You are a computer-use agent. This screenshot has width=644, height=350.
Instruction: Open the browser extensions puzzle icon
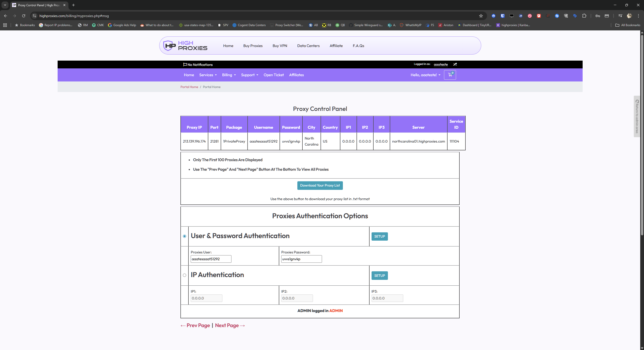[584, 16]
